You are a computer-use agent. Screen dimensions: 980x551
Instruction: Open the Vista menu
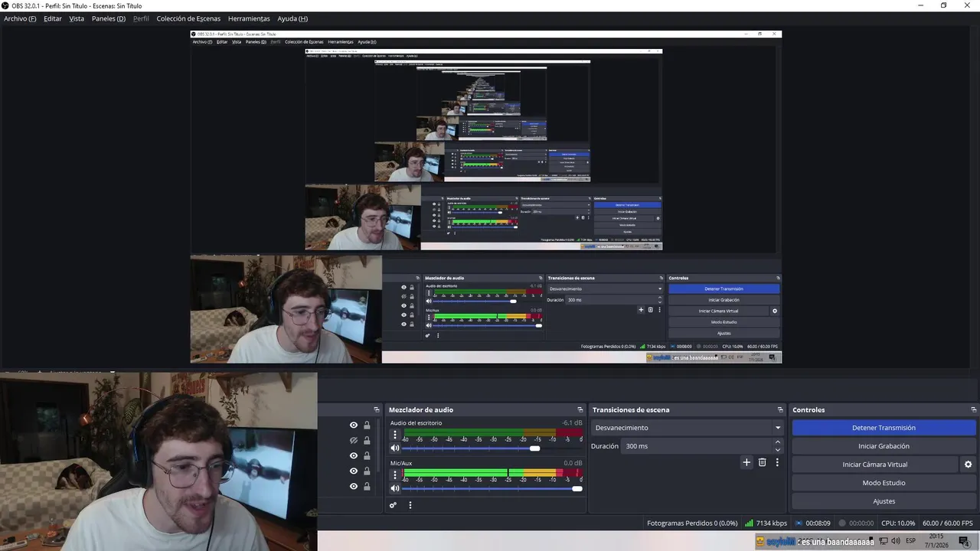77,18
